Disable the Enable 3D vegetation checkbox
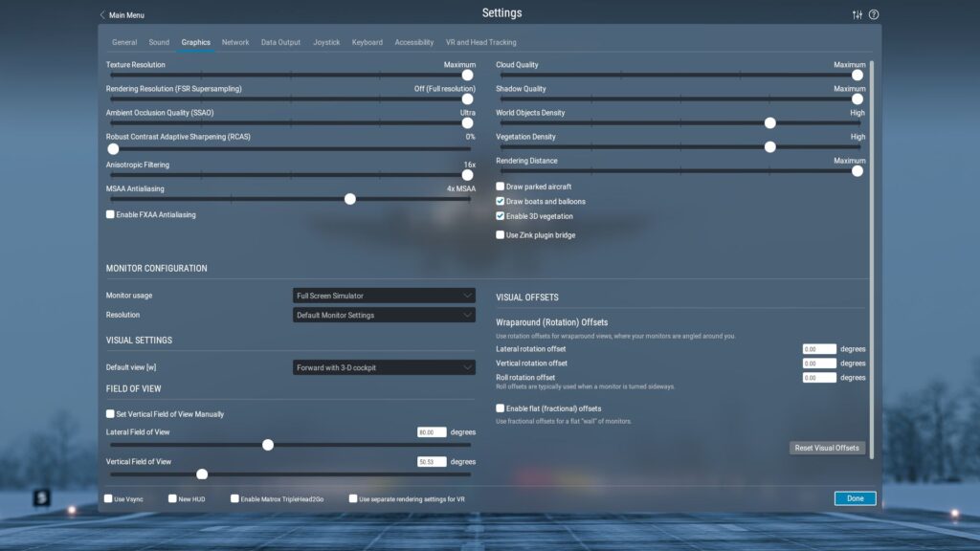 pyautogui.click(x=501, y=216)
